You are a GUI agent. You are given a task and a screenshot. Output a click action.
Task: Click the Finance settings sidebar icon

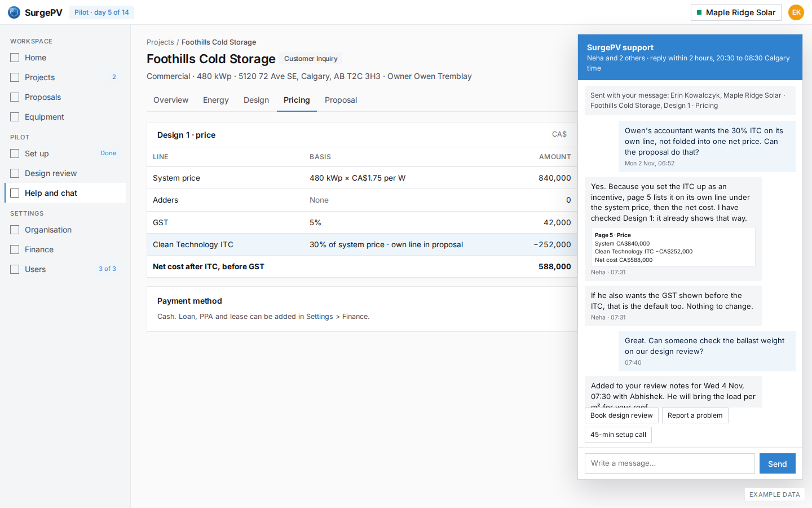[15, 249]
